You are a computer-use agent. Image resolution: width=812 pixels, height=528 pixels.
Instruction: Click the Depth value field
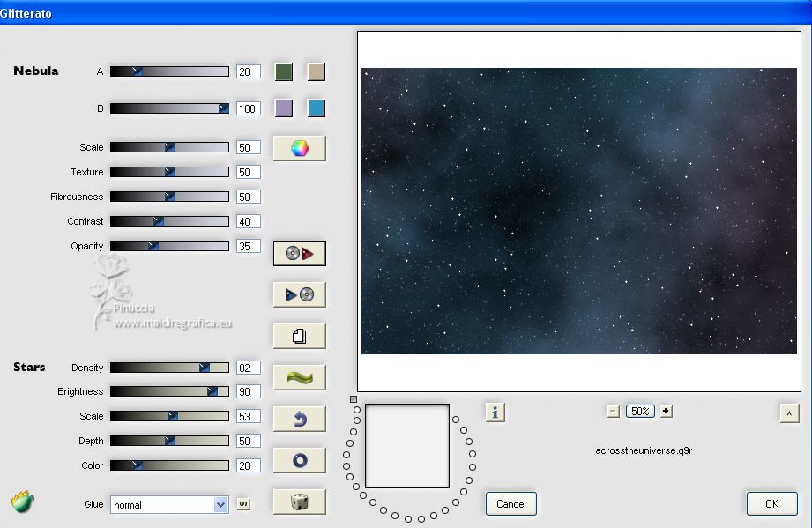pyautogui.click(x=248, y=441)
